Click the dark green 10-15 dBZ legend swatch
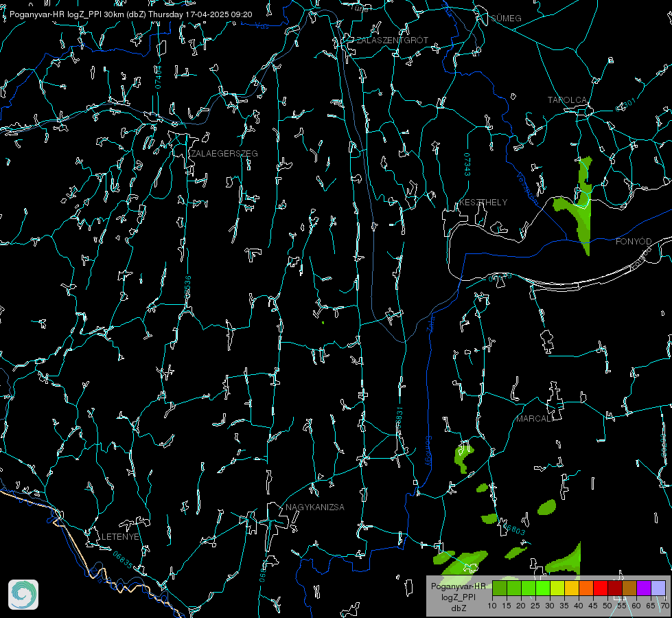The width and height of the screenshot is (672, 618). tap(500, 588)
